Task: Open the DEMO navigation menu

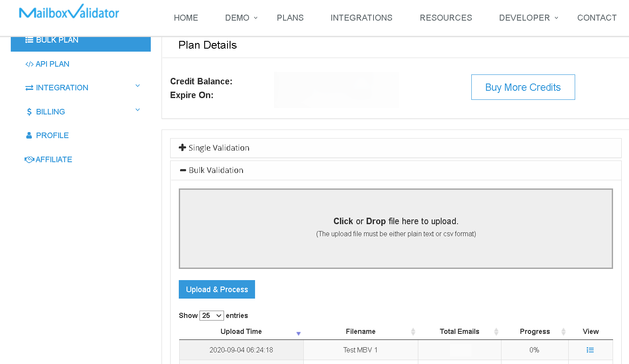Action: 241,18
